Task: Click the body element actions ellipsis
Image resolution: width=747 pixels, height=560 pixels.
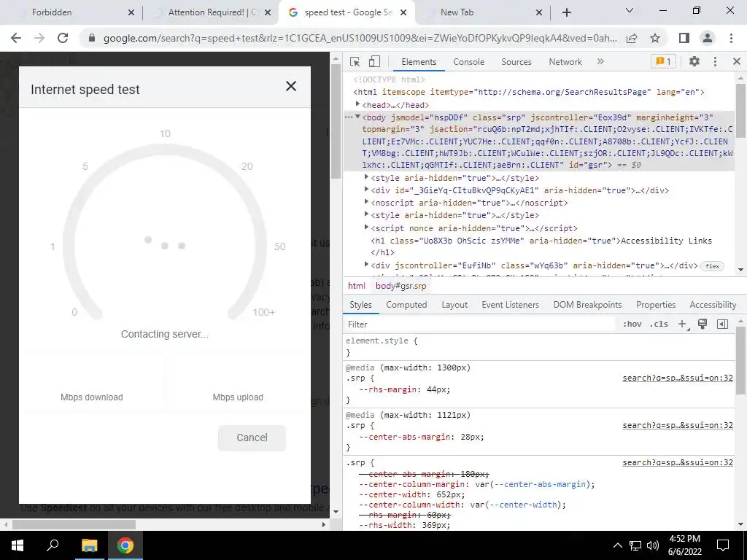Action: (x=349, y=117)
